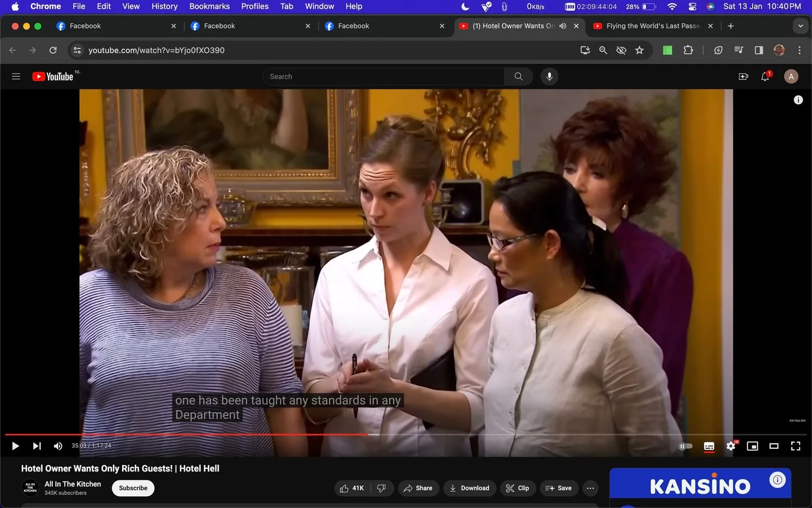Toggle the autoplay switch

click(685, 446)
